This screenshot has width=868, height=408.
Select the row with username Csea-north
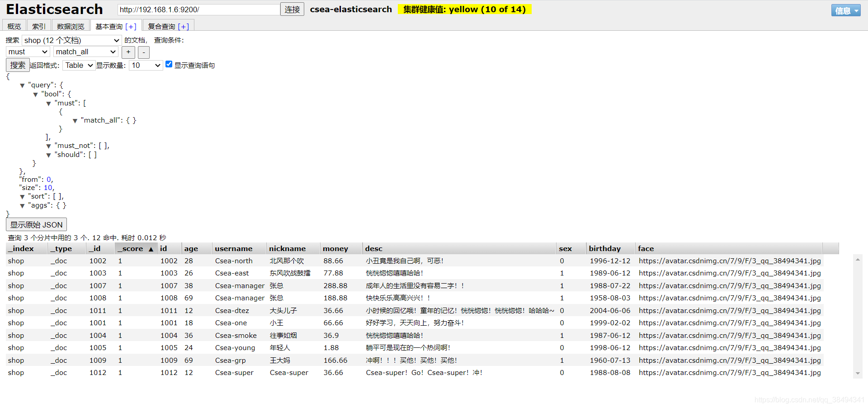tap(414, 261)
